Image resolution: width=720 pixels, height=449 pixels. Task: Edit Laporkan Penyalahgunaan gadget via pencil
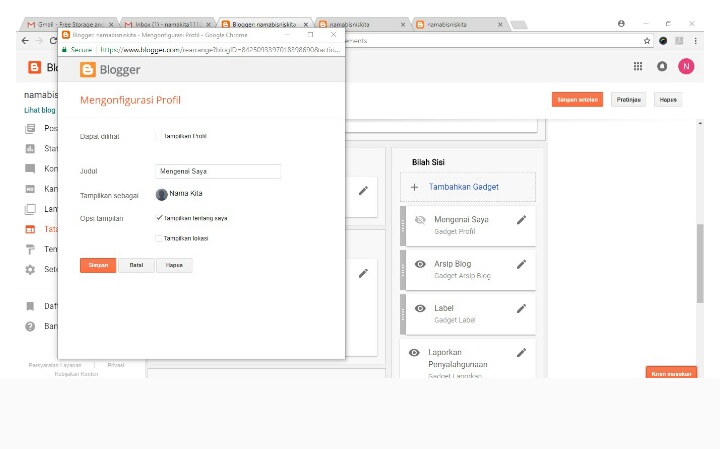521,353
